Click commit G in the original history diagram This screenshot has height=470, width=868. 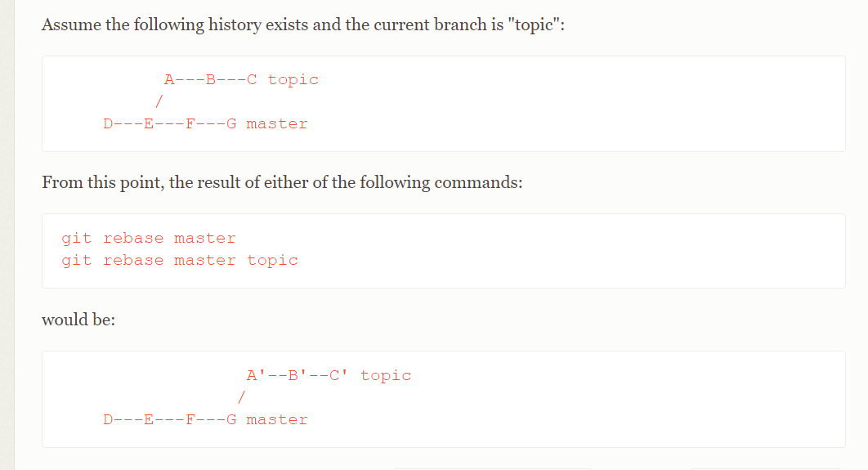(231, 124)
